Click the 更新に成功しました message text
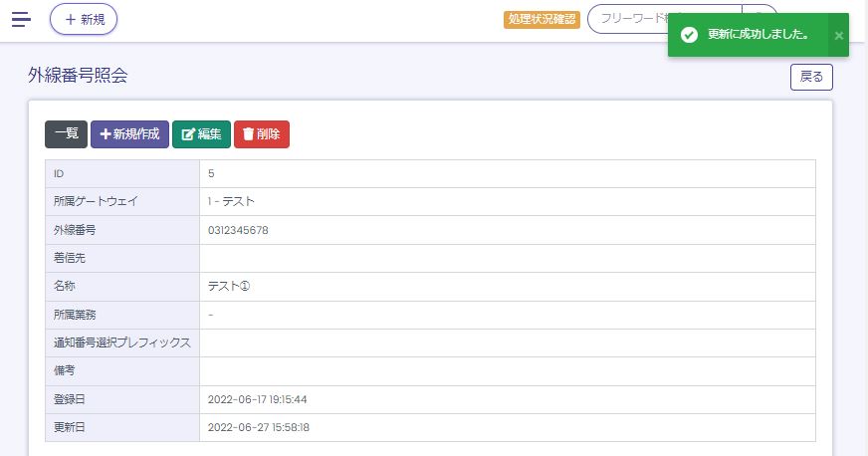The width and height of the screenshot is (868, 456). 758,35
